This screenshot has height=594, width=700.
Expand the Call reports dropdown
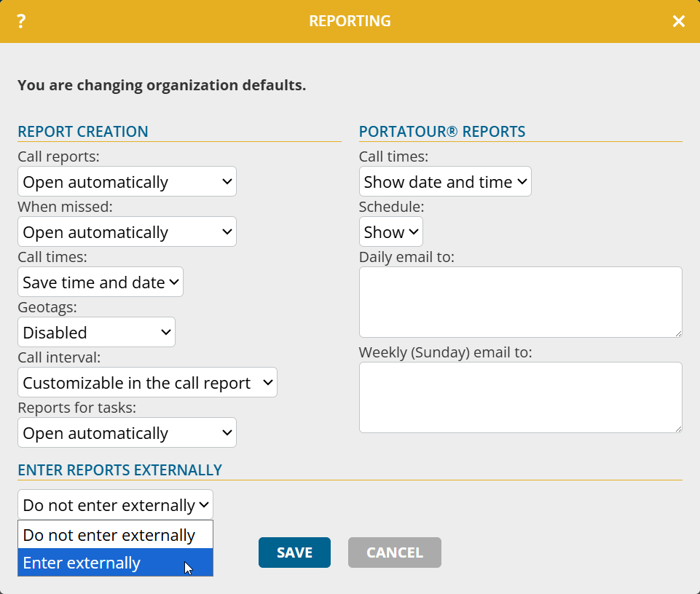[x=127, y=182]
